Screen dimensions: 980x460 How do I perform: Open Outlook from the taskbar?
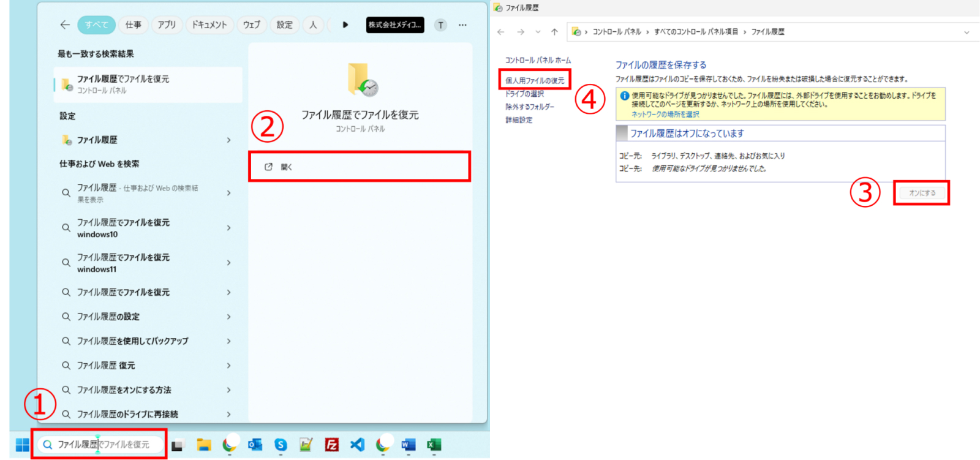tap(255, 445)
